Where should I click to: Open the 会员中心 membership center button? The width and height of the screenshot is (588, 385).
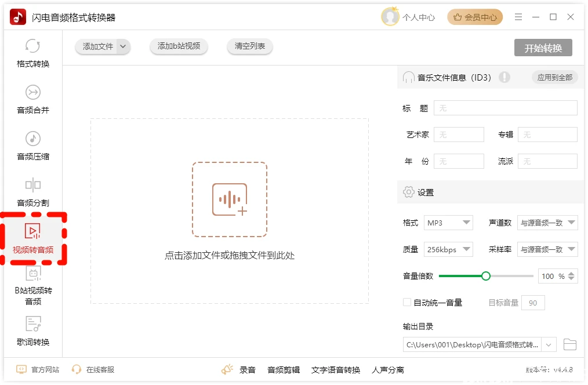point(475,17)
